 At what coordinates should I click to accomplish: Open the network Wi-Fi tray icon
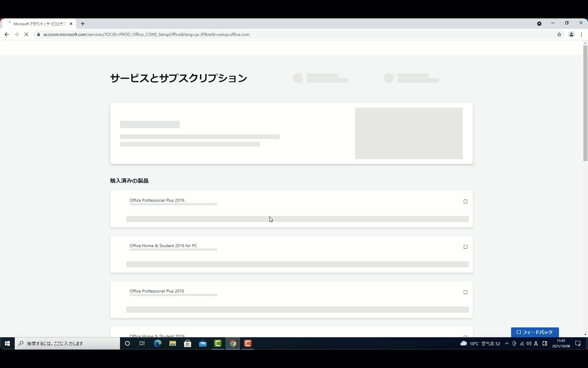pos(522,343)
